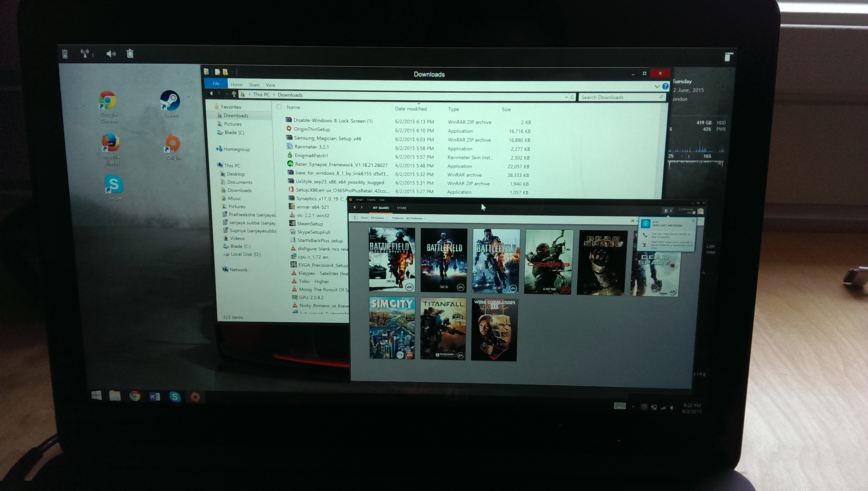The width and height of the screenshot is (868, 491).
Task: Open the Titanfall game tile
Action: [x=443, y=329]
